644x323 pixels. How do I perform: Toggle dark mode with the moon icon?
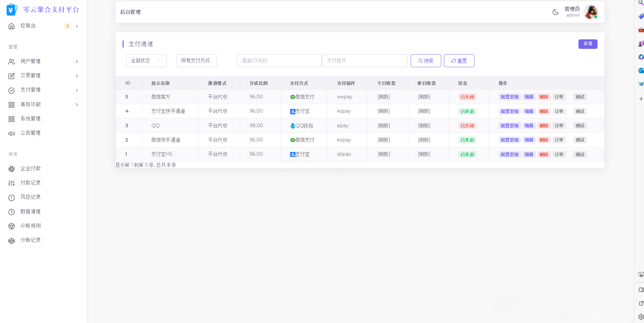555,12
